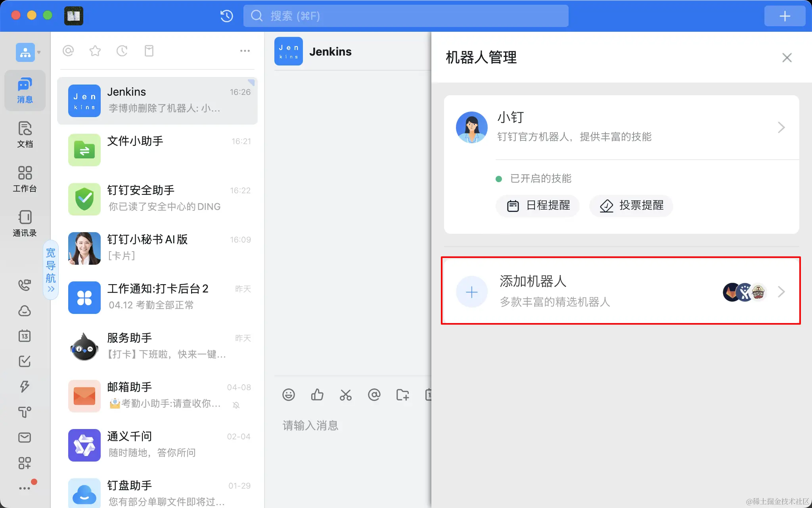Image resolution: width=812 pixels, height=508 pixels.
Task: Click the scissors screenshot icon
Action: [345, 395]
